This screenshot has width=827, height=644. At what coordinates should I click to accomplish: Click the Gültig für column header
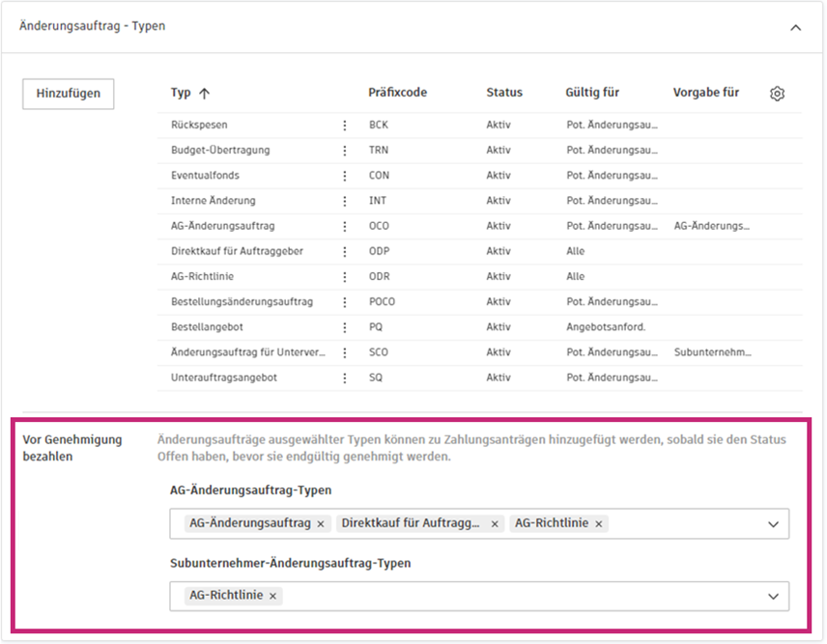pos(592,93)
